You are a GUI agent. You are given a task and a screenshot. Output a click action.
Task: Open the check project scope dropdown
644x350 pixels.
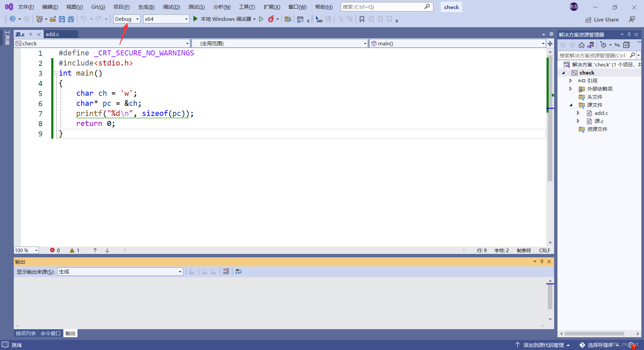point(102,43)
